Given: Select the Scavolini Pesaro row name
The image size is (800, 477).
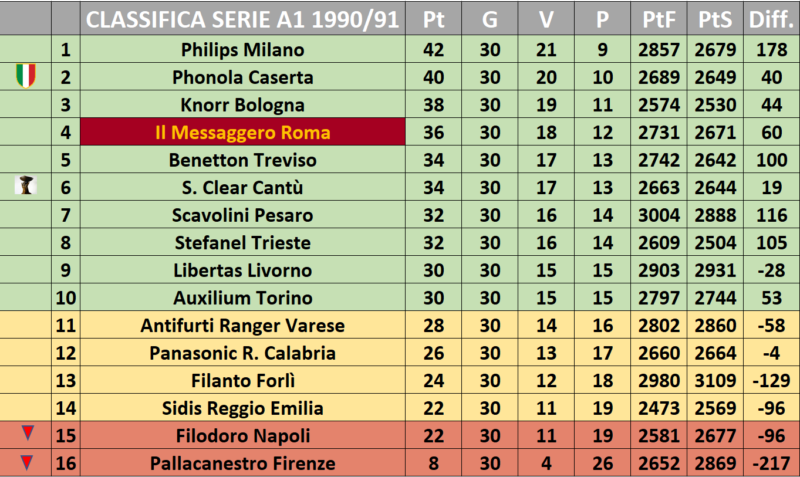Looking at the screenshot, I should tap(243, 215).
